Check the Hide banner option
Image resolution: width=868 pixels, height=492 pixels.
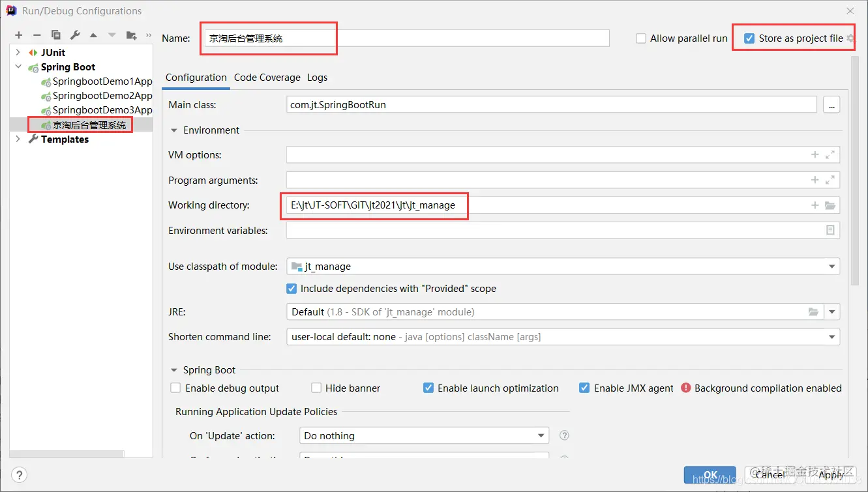(x=316, y=388)
